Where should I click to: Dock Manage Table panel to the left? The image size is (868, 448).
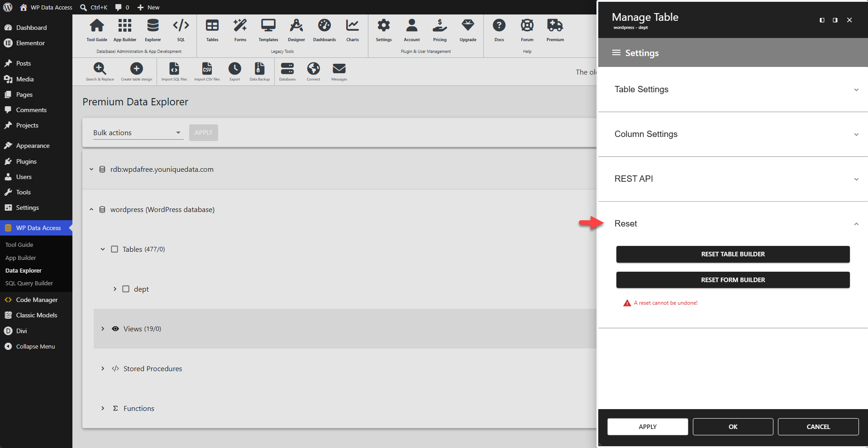click(822, 20)
